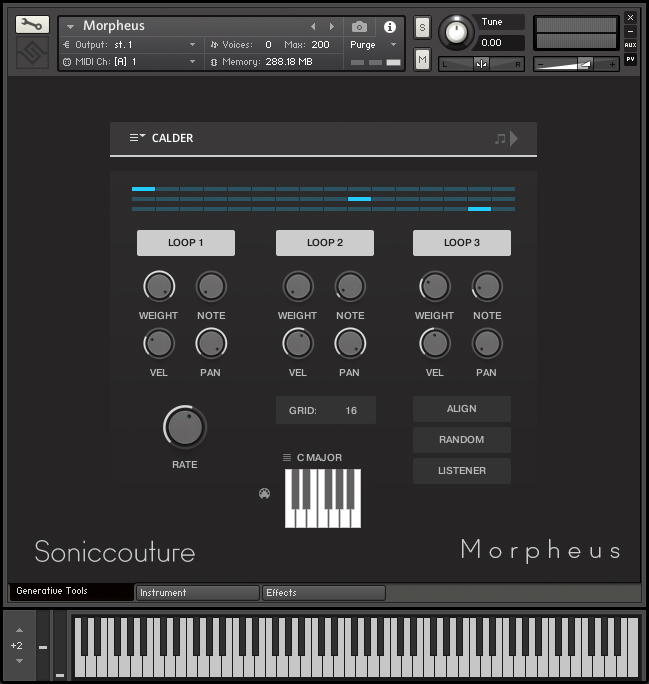The image size is (649, 684).
Task: Open the CALDER preset menu icon
Action: click(x=137, y=138)
